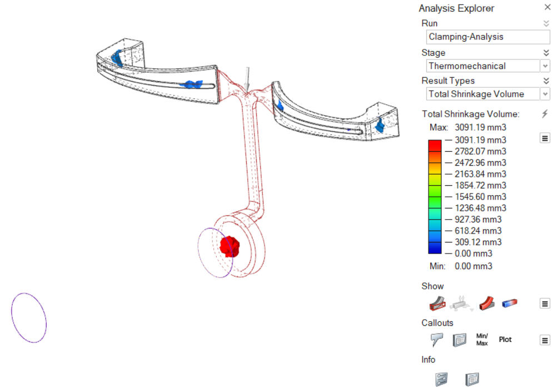553x392 pixels.
Task: Open the Show options list menu
Action: coord(545,304)
